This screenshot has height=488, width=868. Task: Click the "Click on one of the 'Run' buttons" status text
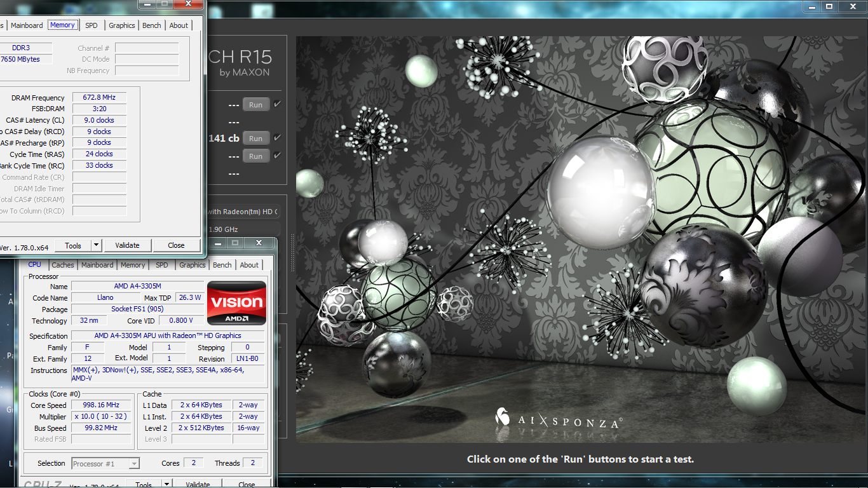pyautogui.click(x=580, y=459)
